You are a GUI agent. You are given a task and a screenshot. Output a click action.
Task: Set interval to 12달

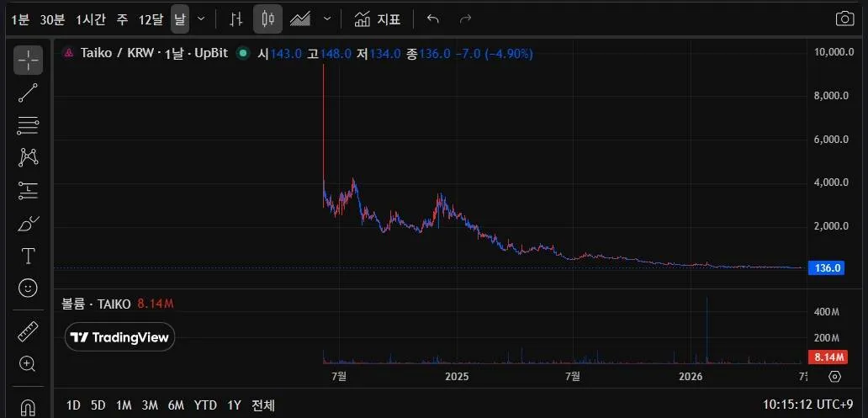(151, 20)
